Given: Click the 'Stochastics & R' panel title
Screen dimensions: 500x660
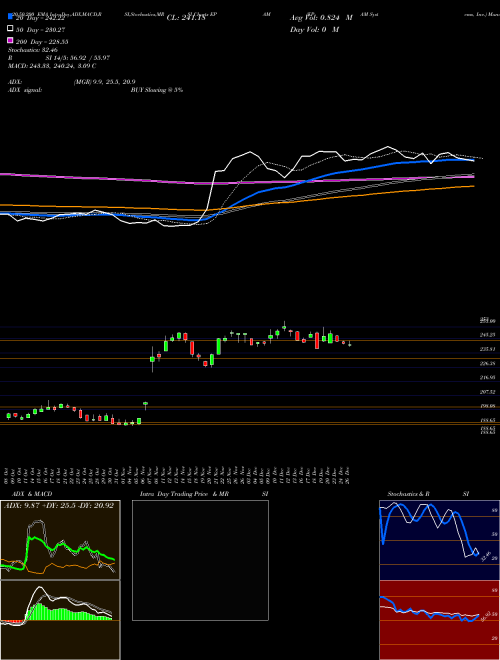Looking at the screenshot, I should tap(408, 494).
